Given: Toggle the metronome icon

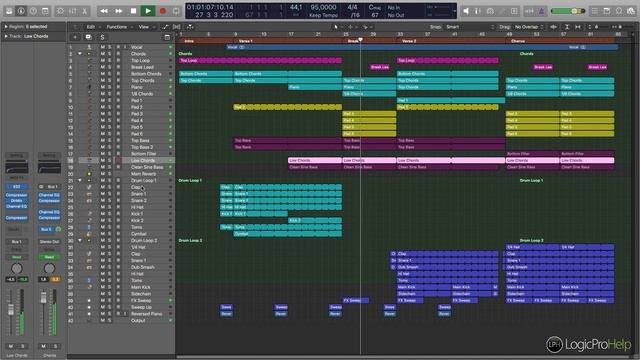Looking at the screenshot, I should (542, 11).
